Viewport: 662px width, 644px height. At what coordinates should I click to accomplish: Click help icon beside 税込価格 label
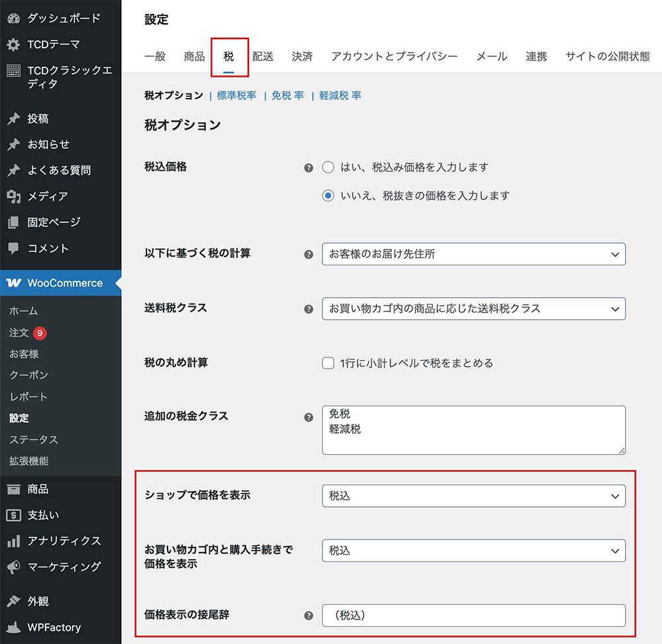(308, 168)
